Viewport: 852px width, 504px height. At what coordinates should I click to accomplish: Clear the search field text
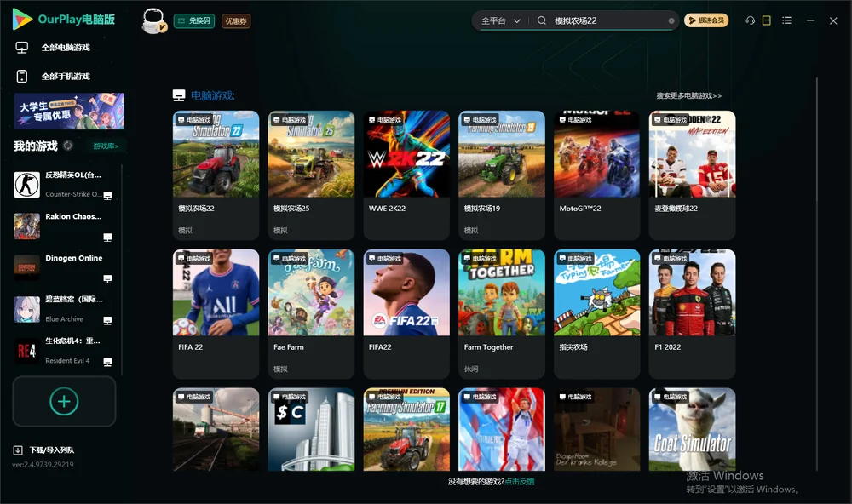(671, 20)
